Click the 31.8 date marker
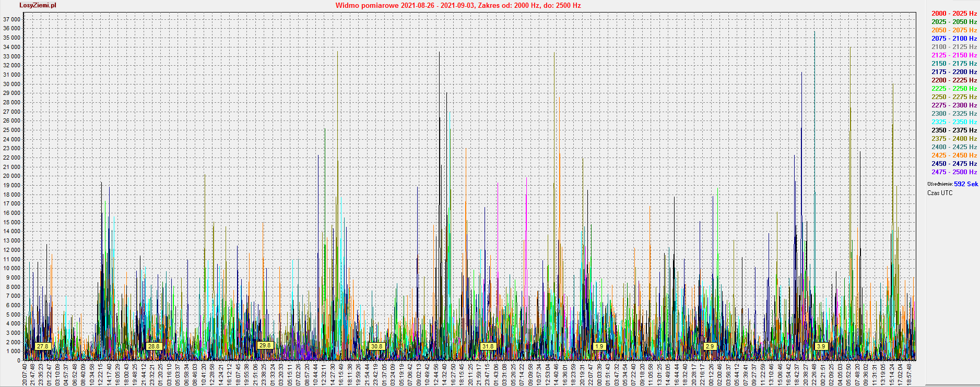The width and height of the screenshot is (980, 387). click(488, 346)
